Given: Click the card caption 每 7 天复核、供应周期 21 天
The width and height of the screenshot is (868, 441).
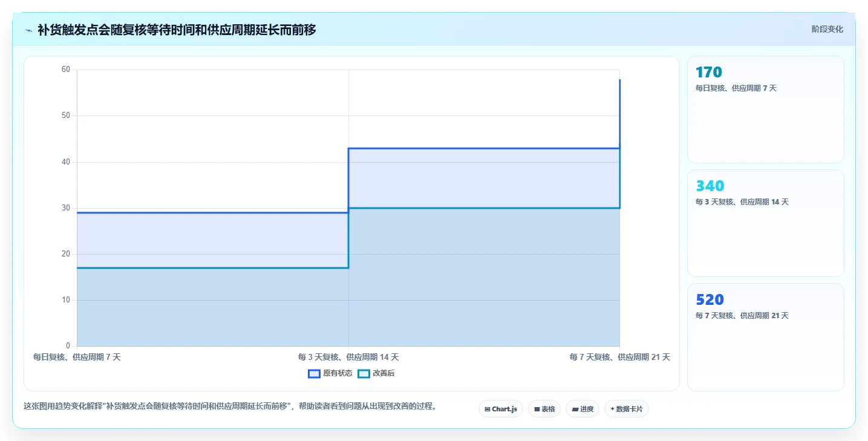Looking at the screenshot, I should coord(742,316).
